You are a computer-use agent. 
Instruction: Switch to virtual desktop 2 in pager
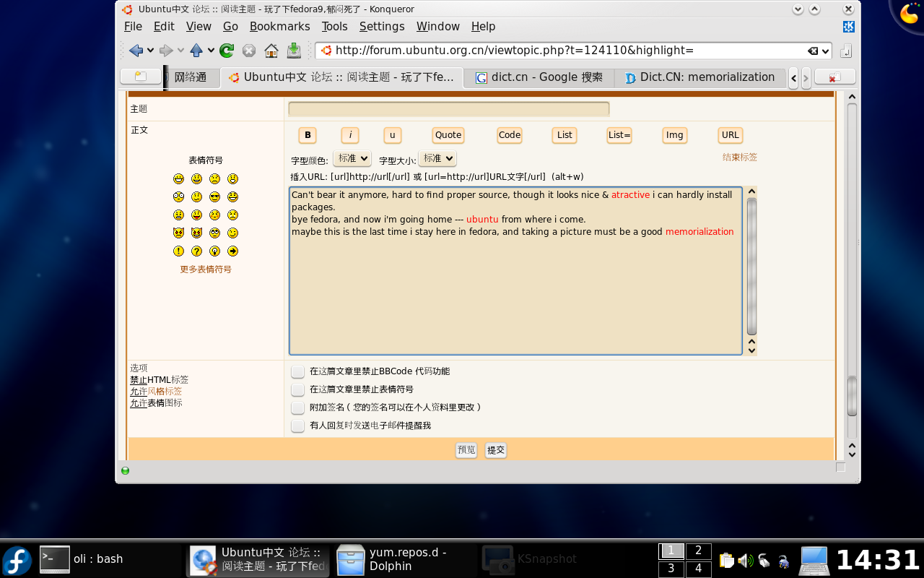pos(698,551)
